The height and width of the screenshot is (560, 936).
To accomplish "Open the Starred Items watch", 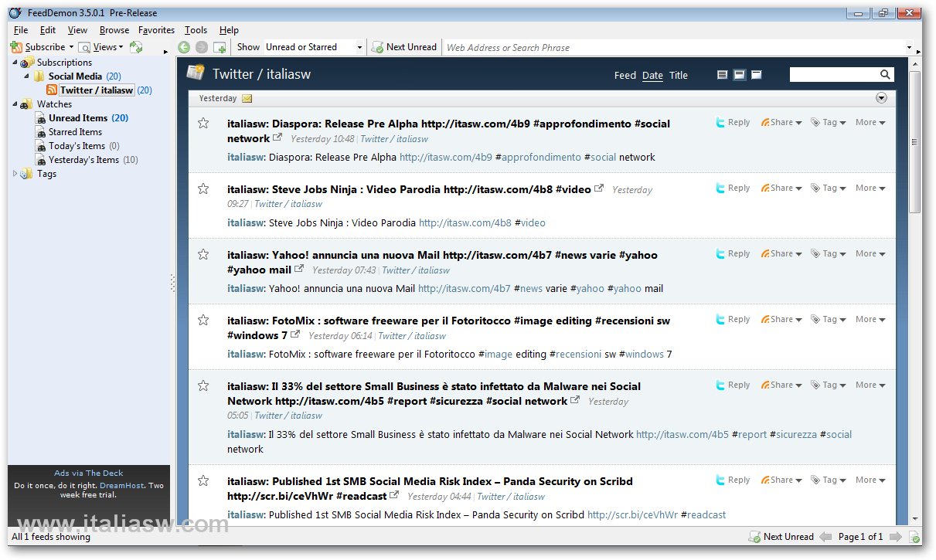I will click(x=75, y=132).
